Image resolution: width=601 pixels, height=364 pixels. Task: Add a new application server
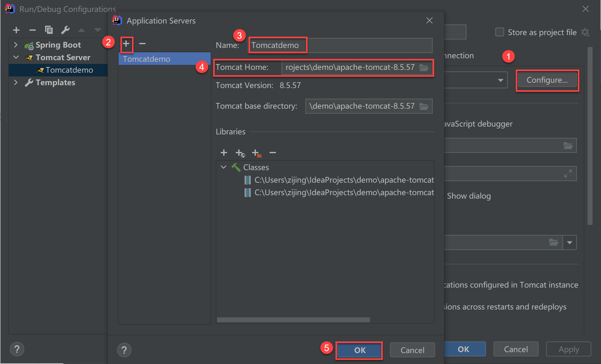126,44
